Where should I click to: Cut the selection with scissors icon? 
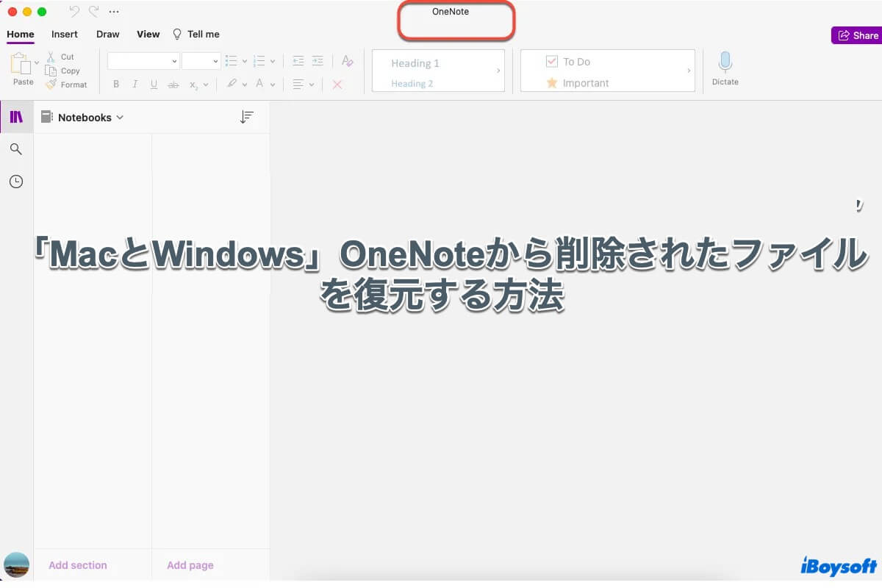[51, 57]
